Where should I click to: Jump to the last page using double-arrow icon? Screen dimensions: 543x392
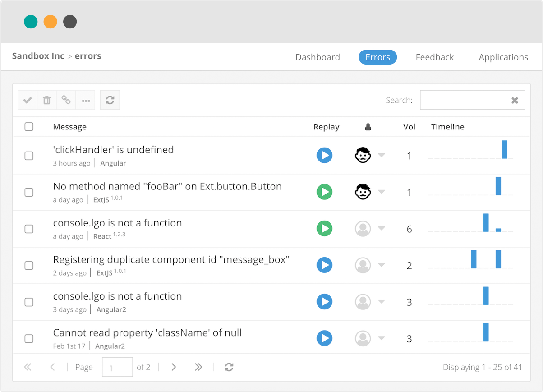click(x=198, y=367)
